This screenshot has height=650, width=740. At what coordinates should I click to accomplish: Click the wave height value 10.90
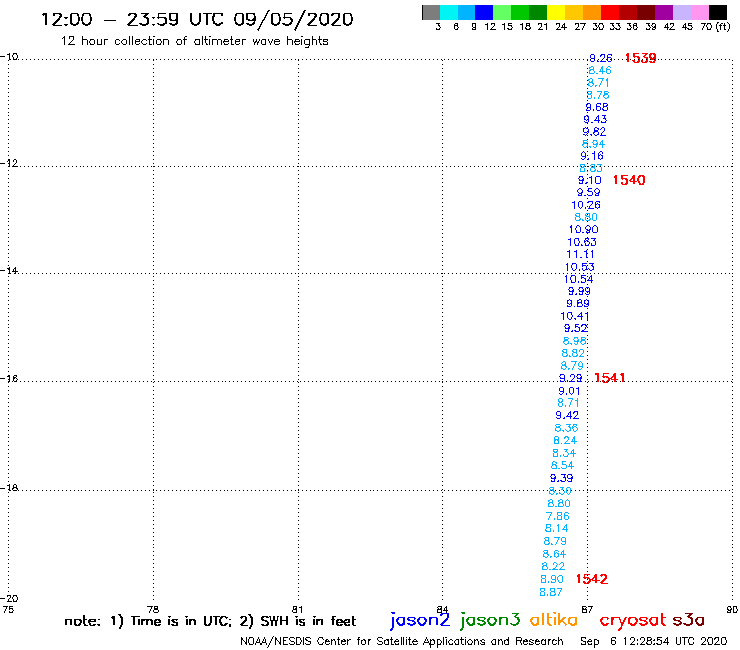583,229
